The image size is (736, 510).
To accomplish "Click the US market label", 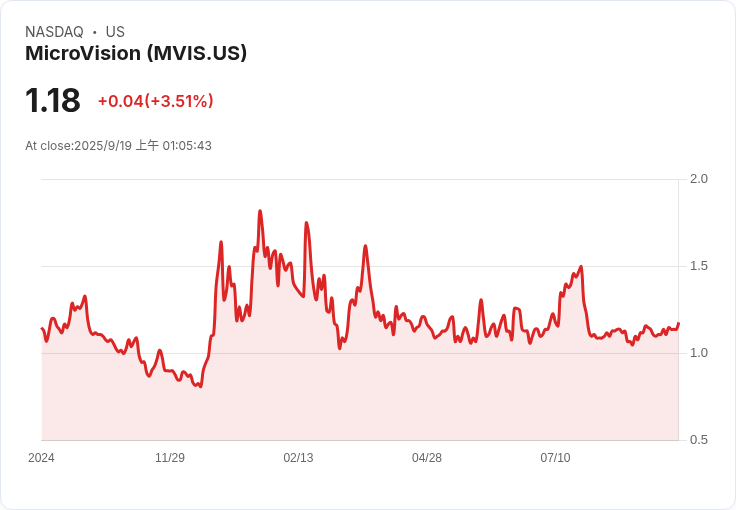I will click(x=115, y=32).
